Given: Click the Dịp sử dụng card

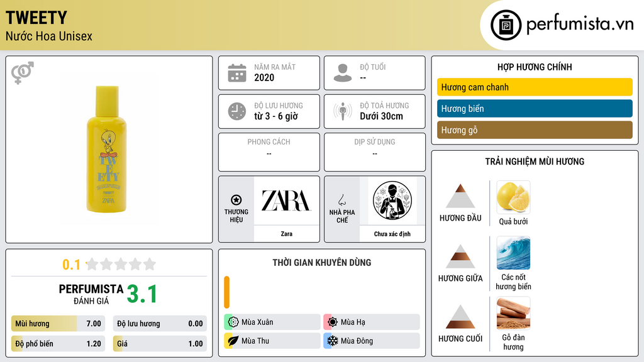Looking at the screenshot, I should (x=375, y=152).
